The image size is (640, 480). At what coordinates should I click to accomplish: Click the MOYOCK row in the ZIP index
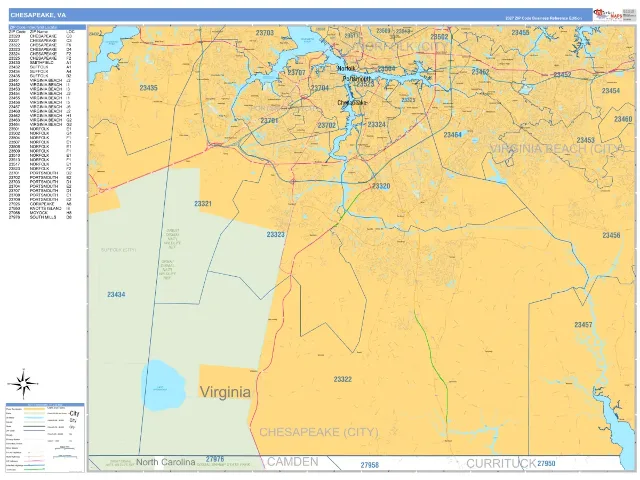click(40, 213)
